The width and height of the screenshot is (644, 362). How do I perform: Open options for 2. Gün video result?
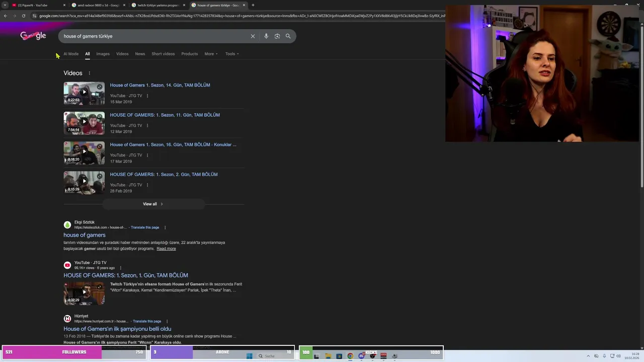tap(147, 185)
